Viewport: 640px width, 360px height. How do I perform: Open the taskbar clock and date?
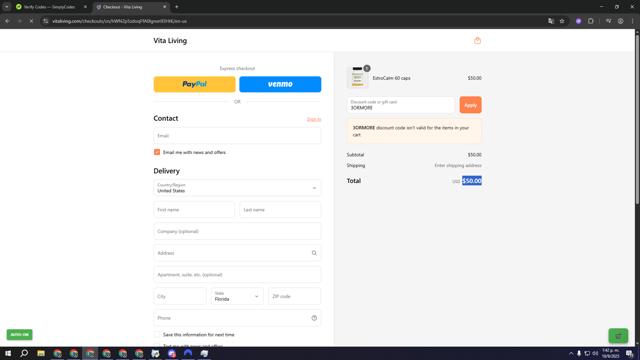(x=611, y=353)
